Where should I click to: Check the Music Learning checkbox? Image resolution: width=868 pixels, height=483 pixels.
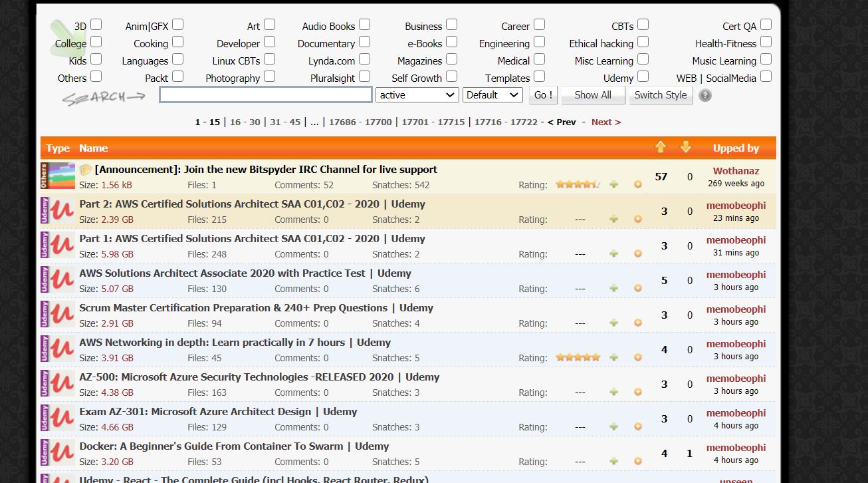tap(766, 59)
